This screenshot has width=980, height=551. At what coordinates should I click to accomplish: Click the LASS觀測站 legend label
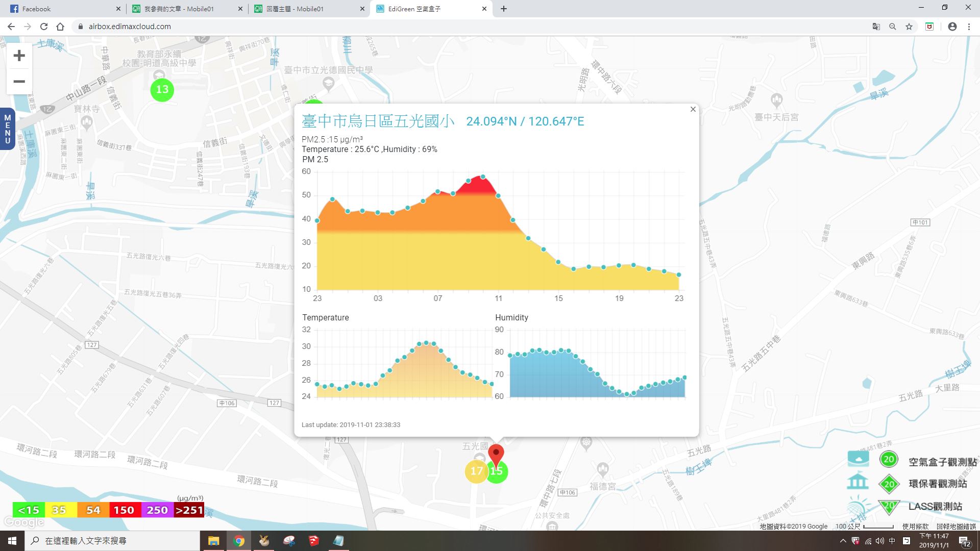coord(935,507)
